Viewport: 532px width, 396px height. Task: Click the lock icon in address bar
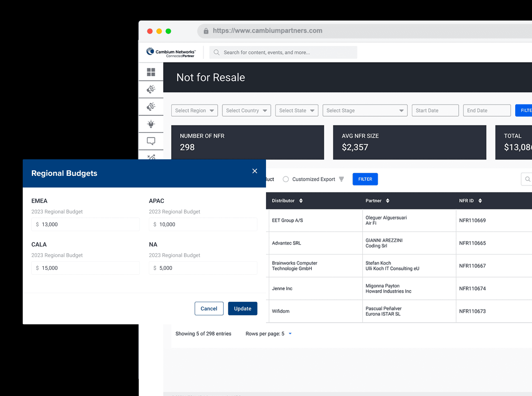click(x=206, y=31)
